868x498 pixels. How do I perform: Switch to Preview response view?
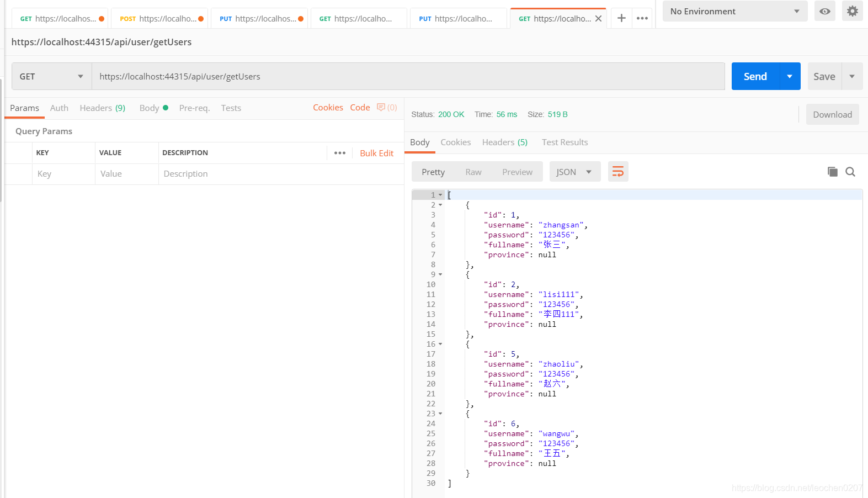pyautogui.click(x=517, y=172)
